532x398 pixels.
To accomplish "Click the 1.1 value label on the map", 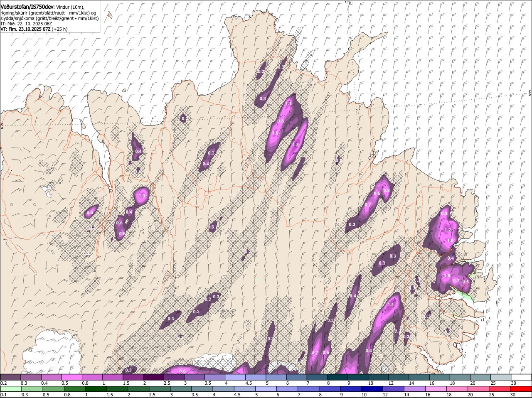I will [289, 103].
